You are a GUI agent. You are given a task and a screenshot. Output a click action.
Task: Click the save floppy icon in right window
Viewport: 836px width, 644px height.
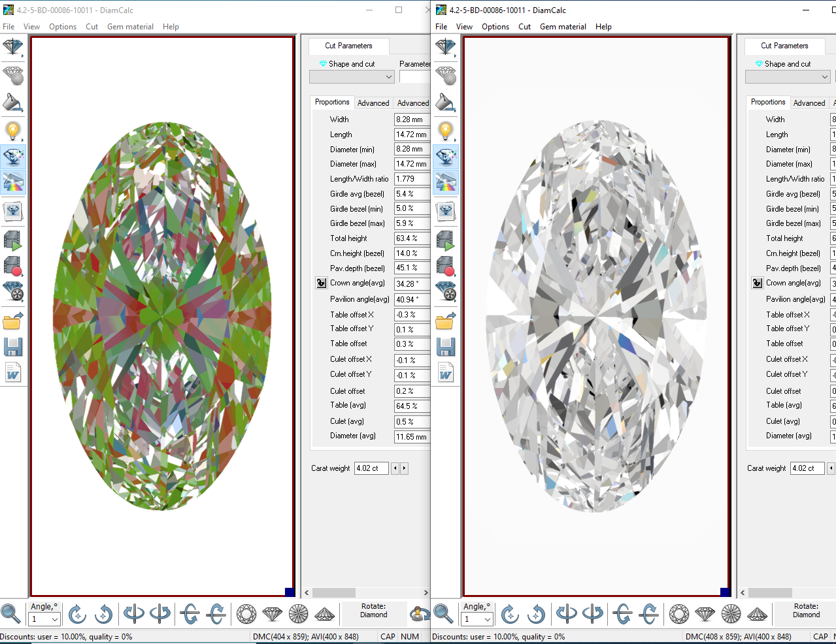coord(446,347)
